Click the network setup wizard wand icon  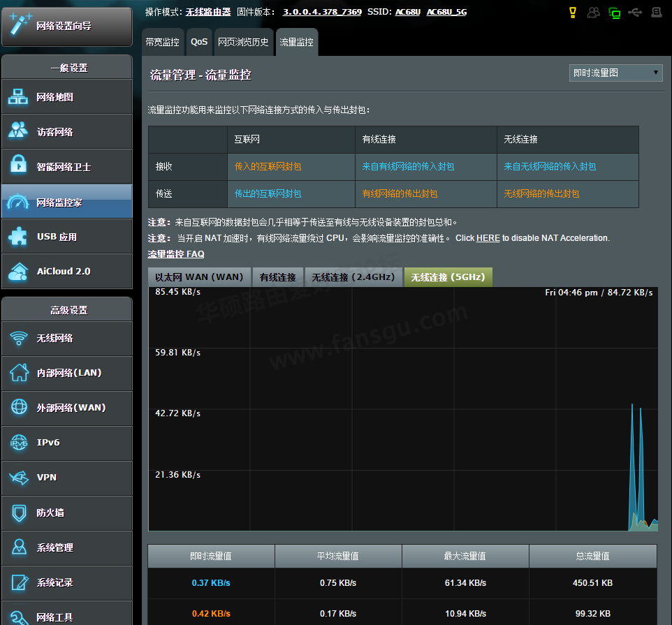coord(20,24)
